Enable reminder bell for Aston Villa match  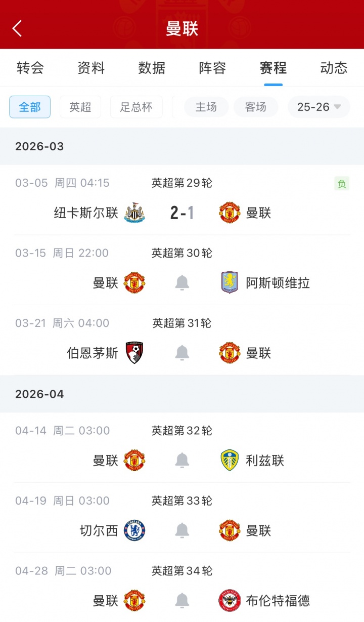pos(182,283)
